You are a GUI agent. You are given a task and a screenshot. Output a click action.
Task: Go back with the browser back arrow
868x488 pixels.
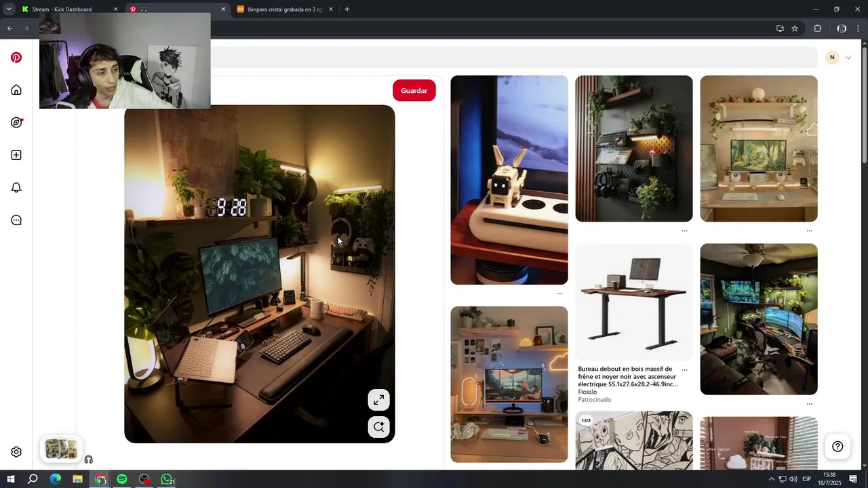pos(9,28)
